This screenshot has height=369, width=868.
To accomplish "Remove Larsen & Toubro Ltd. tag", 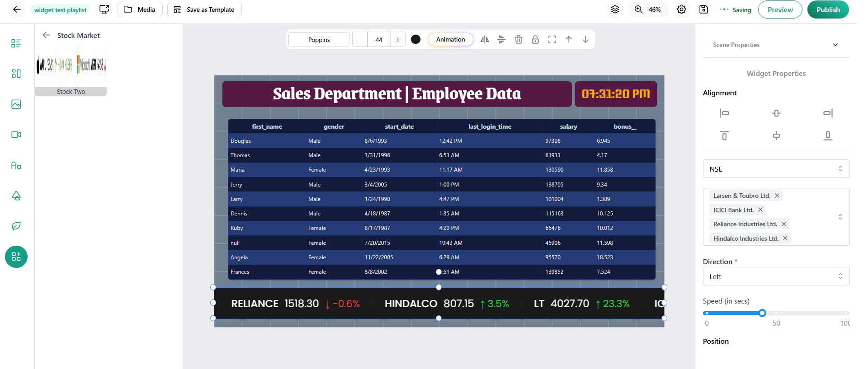I will pyautogui.click(x=777, y=196).
